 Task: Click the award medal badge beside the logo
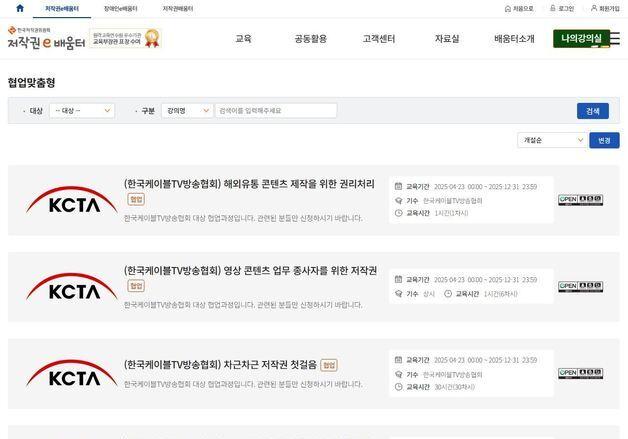click(x=151, y=38)
